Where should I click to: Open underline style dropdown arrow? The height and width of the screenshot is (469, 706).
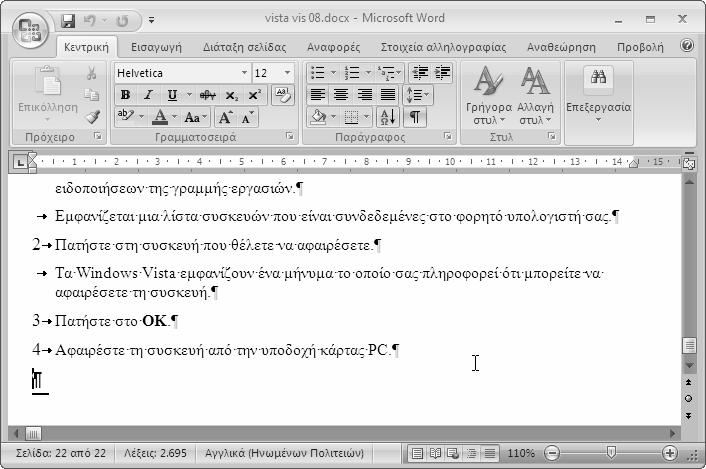point(189,95)
